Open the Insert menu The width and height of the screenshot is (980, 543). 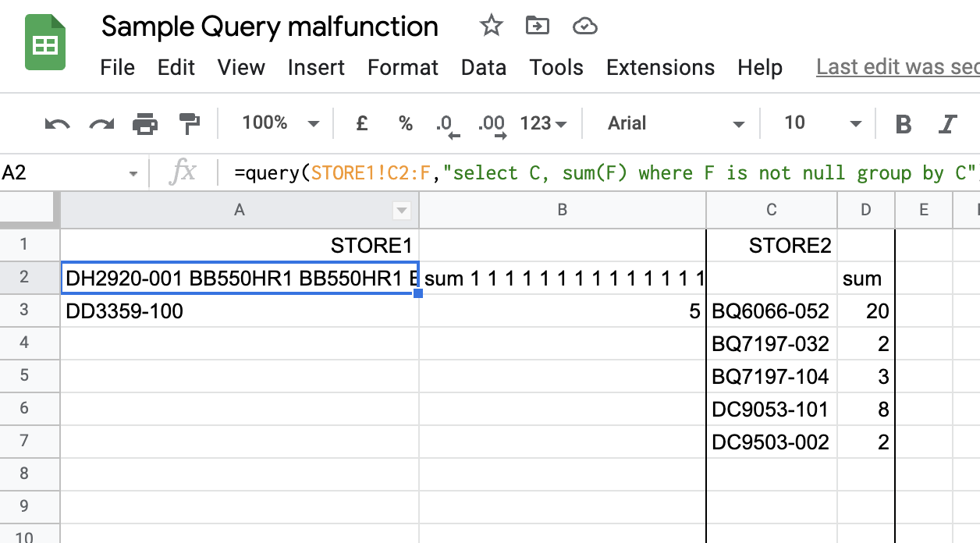tap(316, 68)
